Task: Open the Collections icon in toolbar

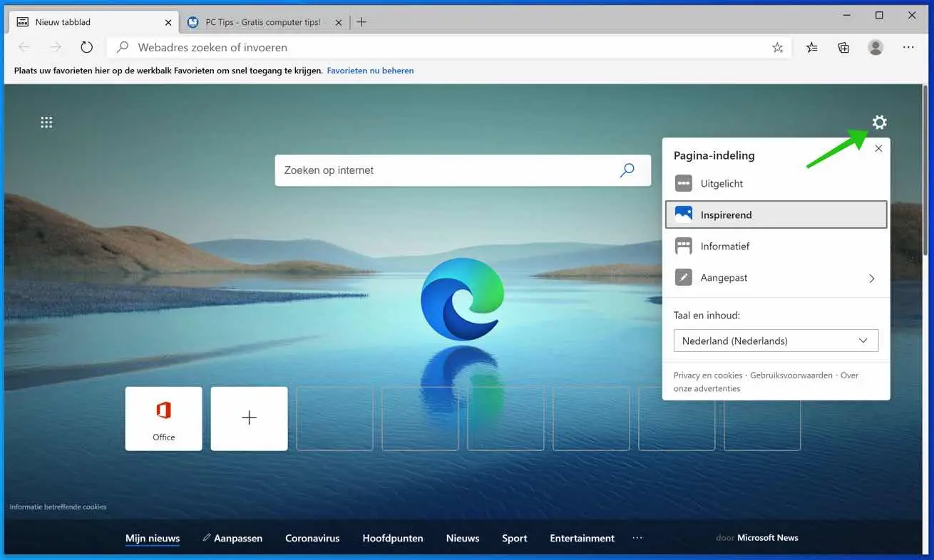Action: pos(843,48)
